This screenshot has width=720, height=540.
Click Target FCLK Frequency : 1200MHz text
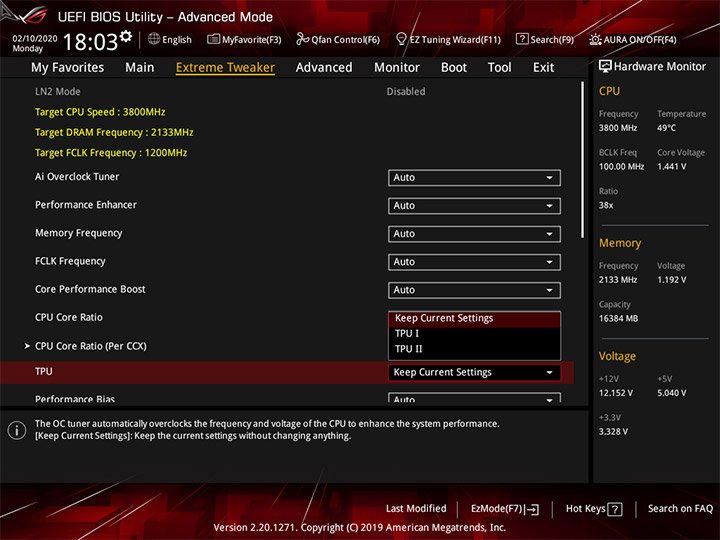click(x=111, y=153)
